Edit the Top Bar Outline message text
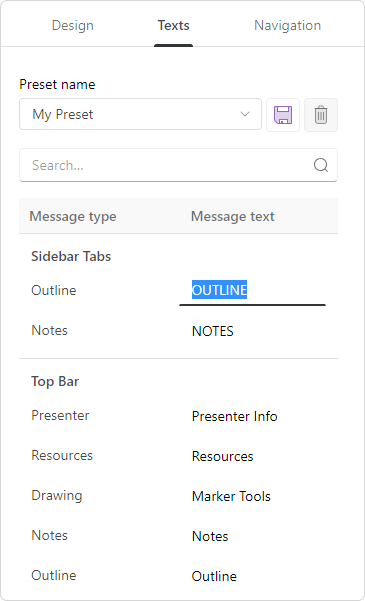 pos(252,576)
